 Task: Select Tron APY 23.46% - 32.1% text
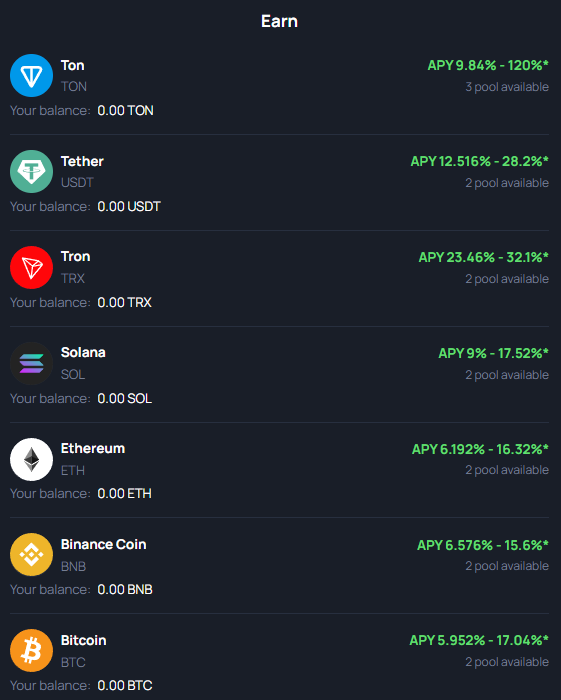click(x=483, y=257)
